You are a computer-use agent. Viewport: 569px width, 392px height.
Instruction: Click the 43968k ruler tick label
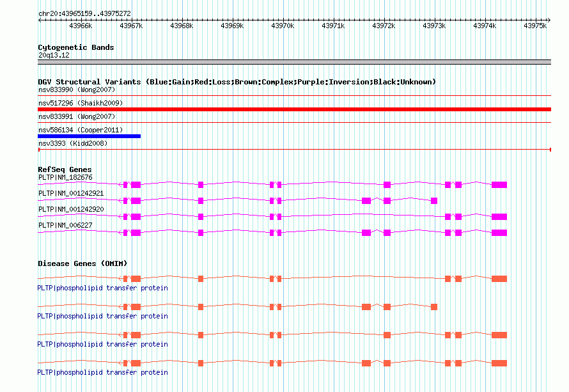pos(182,26)
